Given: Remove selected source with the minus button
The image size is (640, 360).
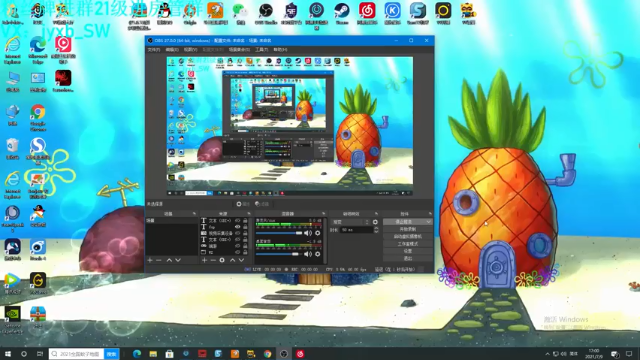Looking at the screenshot, I should 213,260.
